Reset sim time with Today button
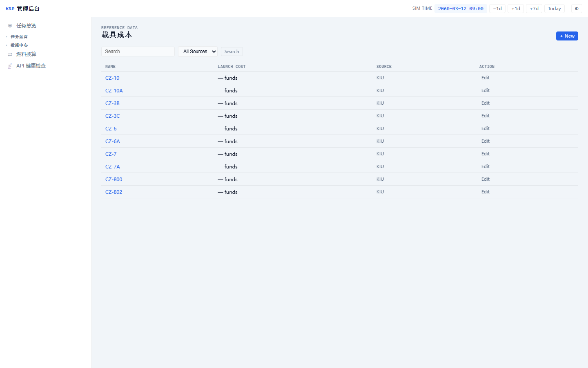Viewport: 588px width, 368px height. click(555, 9)
